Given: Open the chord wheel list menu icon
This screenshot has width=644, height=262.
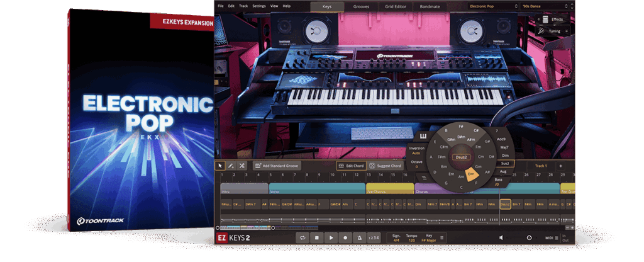Looking at the screenshot, I should [x=425, y=178].
